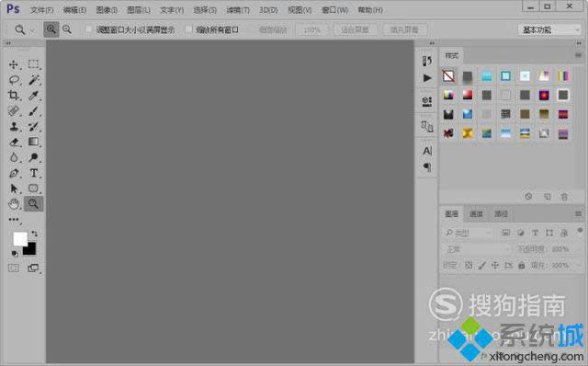Select the History Brush tool

pyautogui.click(x=34, y=126)
